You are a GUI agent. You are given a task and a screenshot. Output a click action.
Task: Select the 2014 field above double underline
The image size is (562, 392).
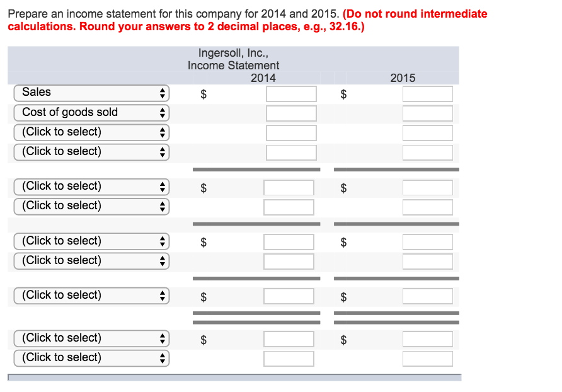289,297
